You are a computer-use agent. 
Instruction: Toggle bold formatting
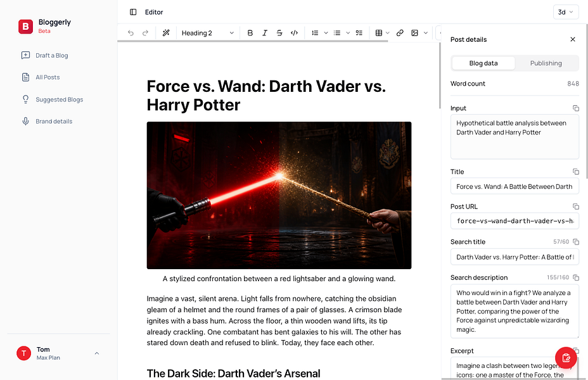point(250,33)
